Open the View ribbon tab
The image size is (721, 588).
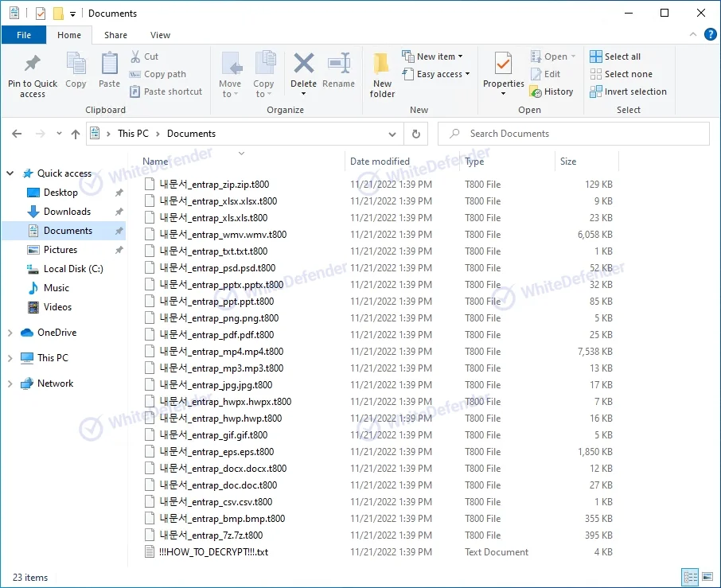161,35
